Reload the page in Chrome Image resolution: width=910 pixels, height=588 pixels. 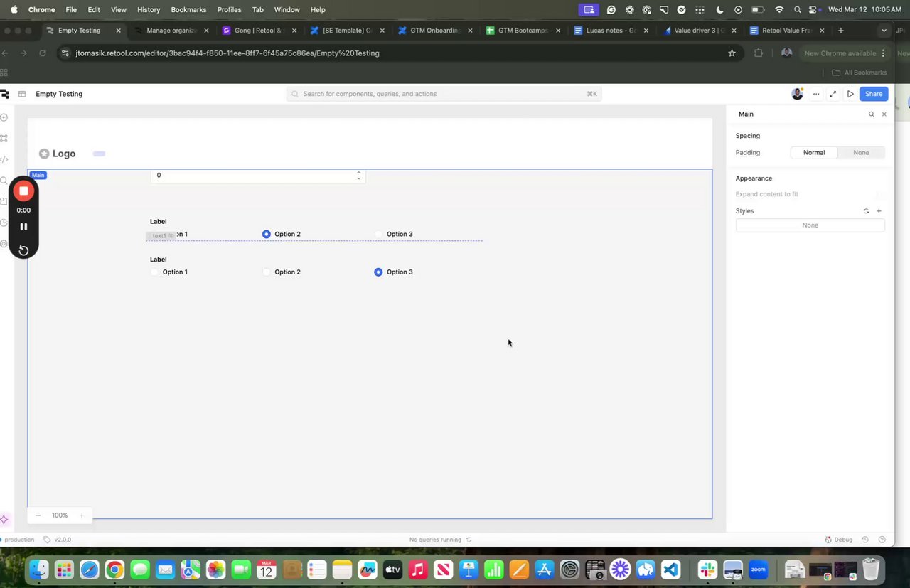[x=43, y=53]
